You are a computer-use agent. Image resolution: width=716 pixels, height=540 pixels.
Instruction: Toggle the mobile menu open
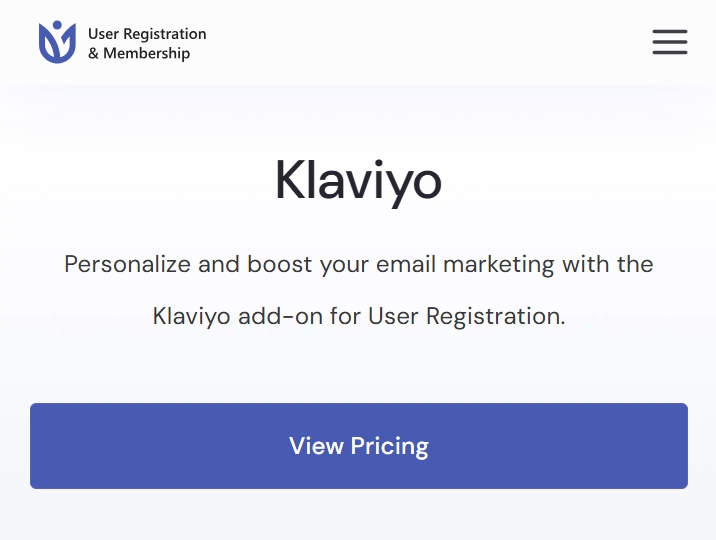(669, 42)
